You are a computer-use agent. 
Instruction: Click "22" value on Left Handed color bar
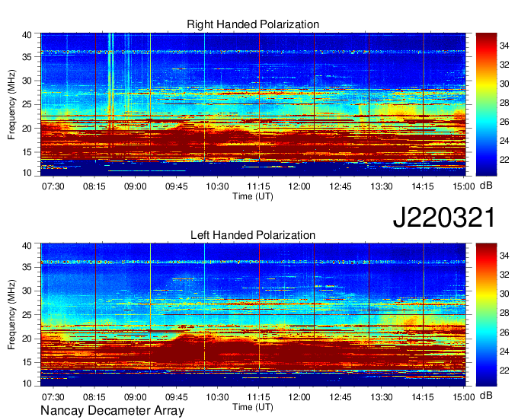pos(504,371)
